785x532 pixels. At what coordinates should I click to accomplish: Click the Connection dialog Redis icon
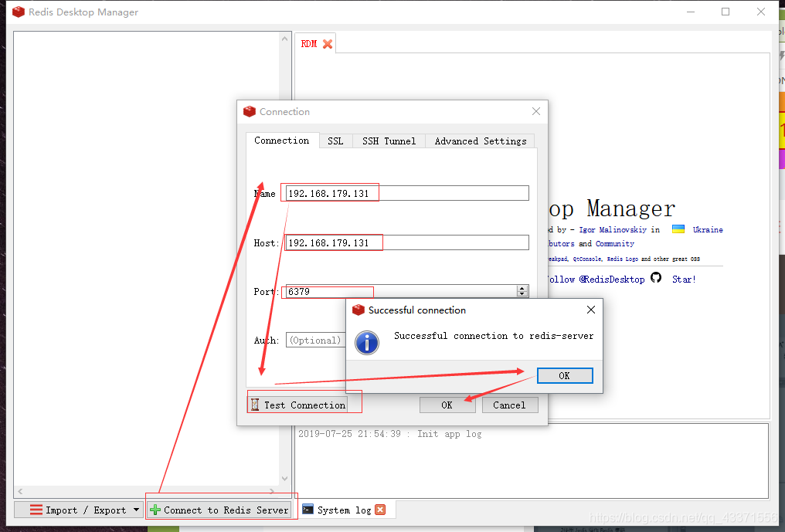point(250,111)
